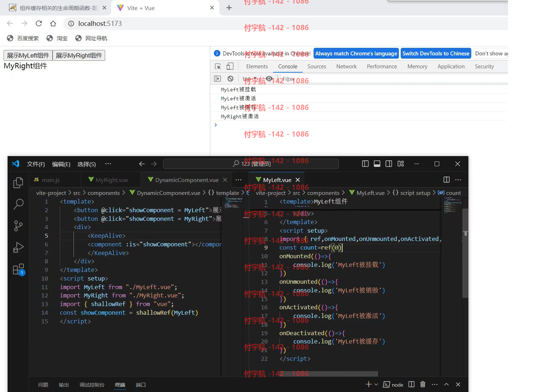553x392 pixels.
Task: Switch to the Elements tab in DevTools
Action: click(257, 67)
